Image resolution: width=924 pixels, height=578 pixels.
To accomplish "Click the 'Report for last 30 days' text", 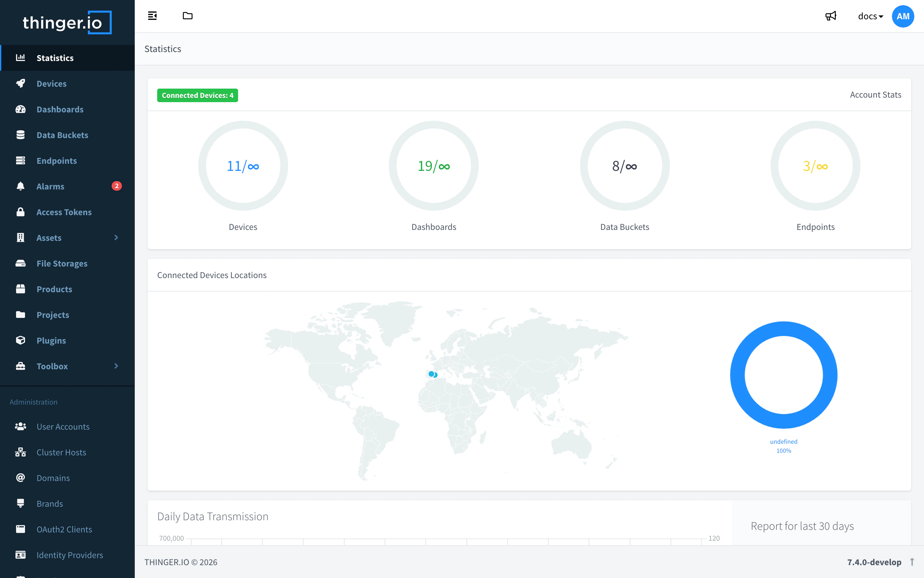I will pyautogui.click(x=802, y=526).
